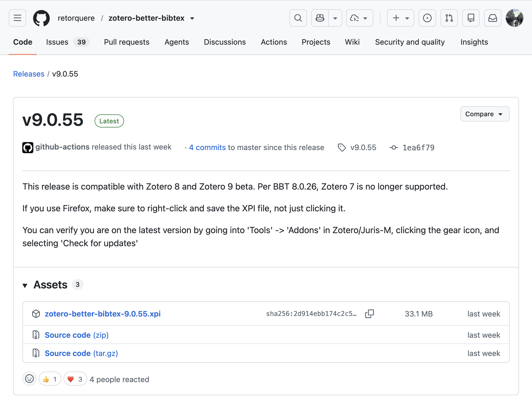Go back to the Releases breadcrumb
532x414 pixels.
coord(29,74)
